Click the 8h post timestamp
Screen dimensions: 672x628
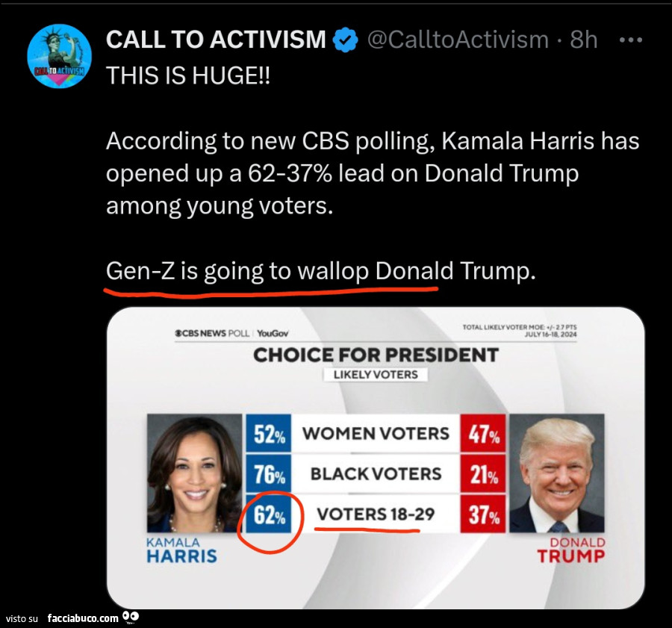584,40
